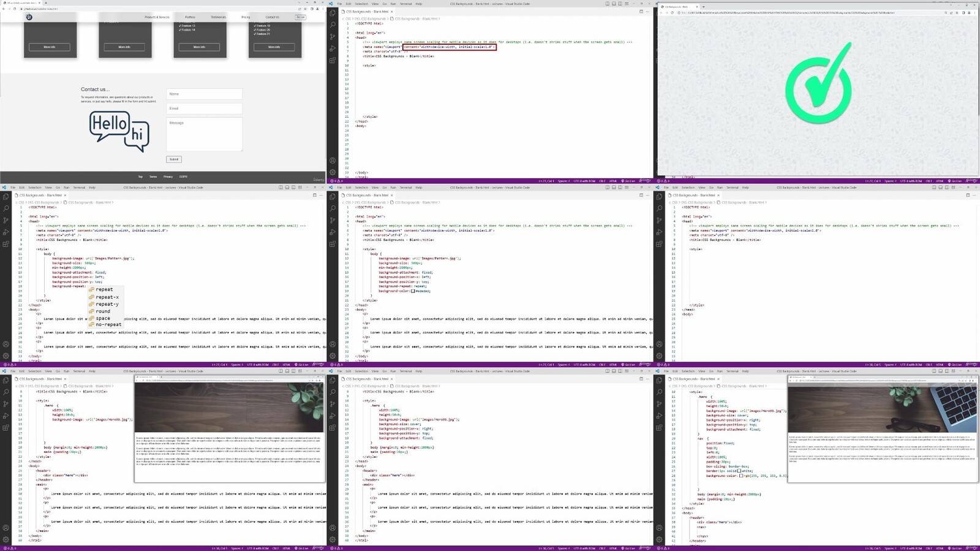Choose the "repeat" suggestion in the autocomplete list
Image resolution: width=980 pixels, height=551 pixels.
(106, 289)
